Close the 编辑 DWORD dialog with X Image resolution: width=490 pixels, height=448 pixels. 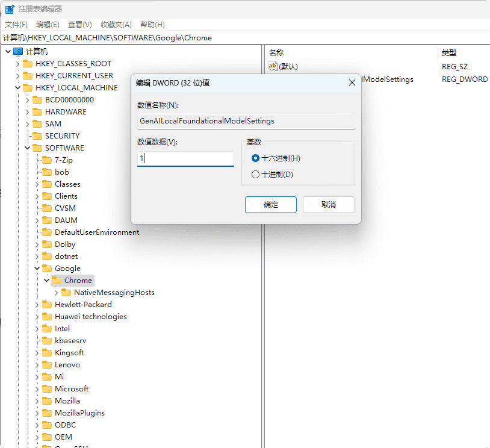point(352,82)
